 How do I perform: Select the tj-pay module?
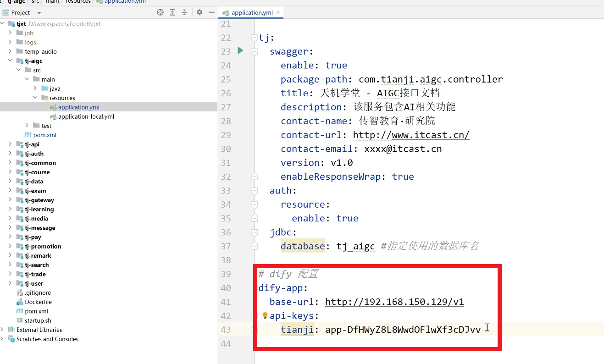point(33,237)
